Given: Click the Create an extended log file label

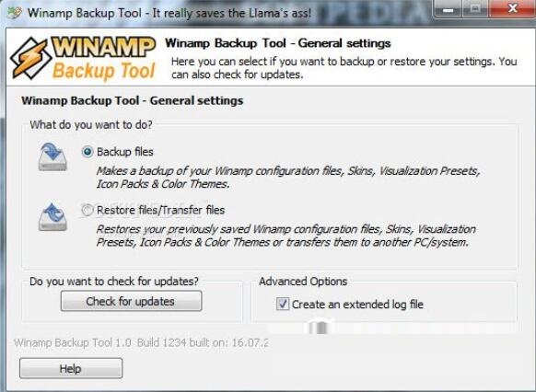Looking at the screenshot, I should [357, 304].
